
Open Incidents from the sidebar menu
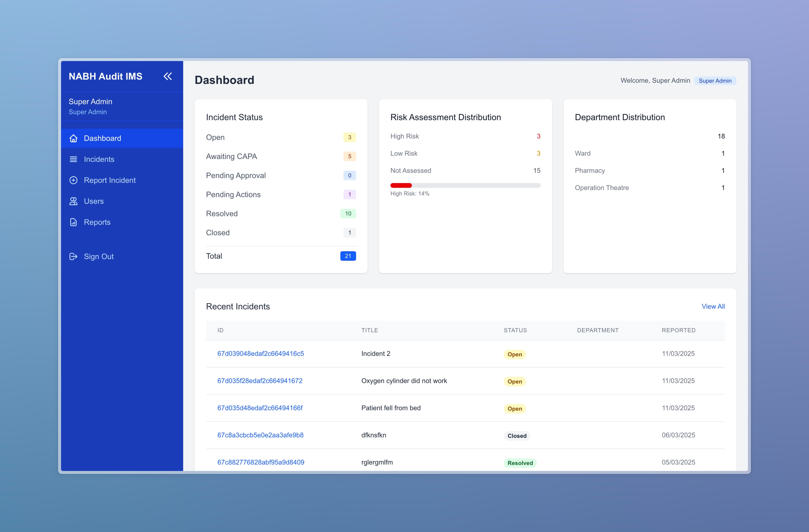click(x=99, y=159)
